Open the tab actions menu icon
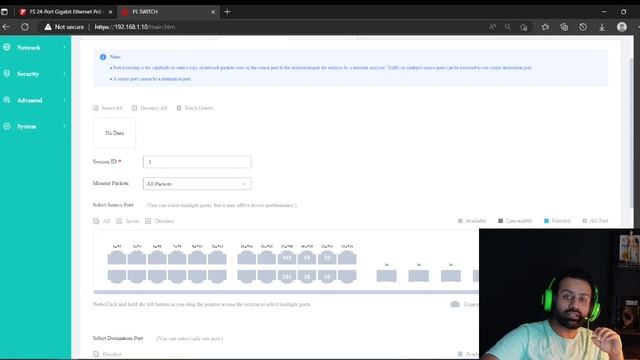 pyautogui.click(x=4, y=12)
